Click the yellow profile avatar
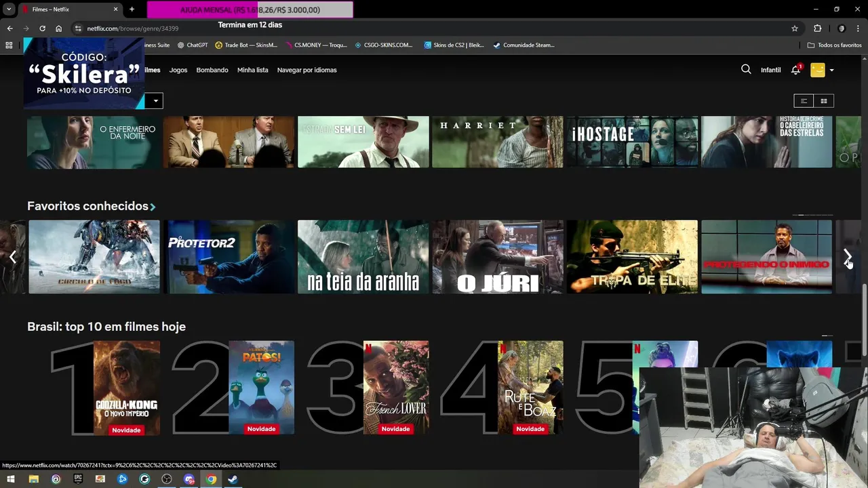868x488 pixels. pos(818,70)
